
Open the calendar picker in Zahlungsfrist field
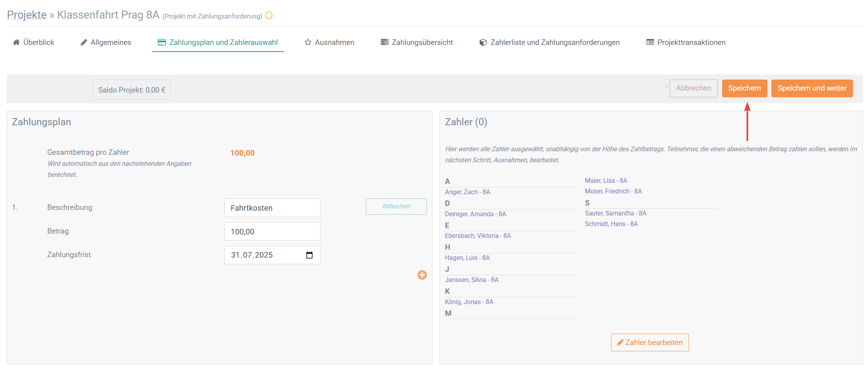click(x=309, y=255)
